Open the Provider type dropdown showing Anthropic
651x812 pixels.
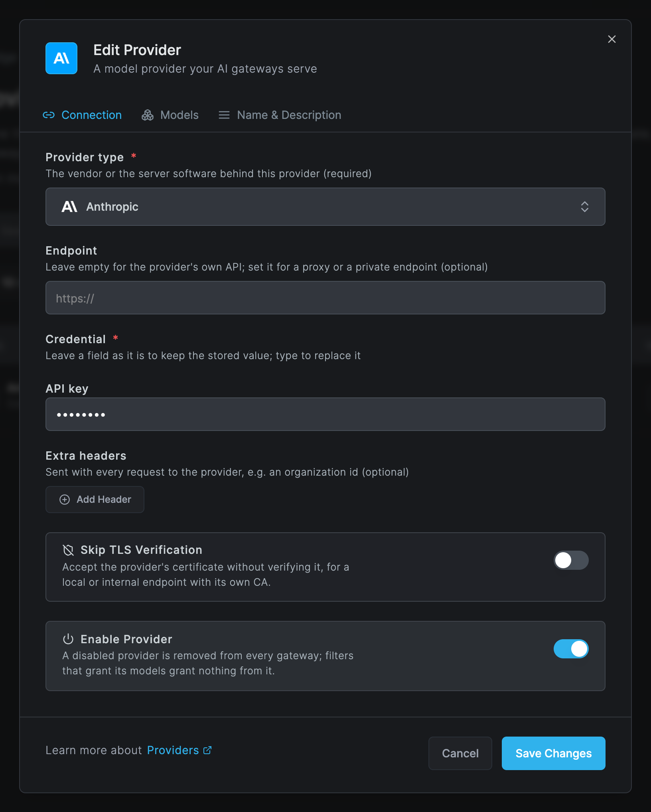(325, 207)
